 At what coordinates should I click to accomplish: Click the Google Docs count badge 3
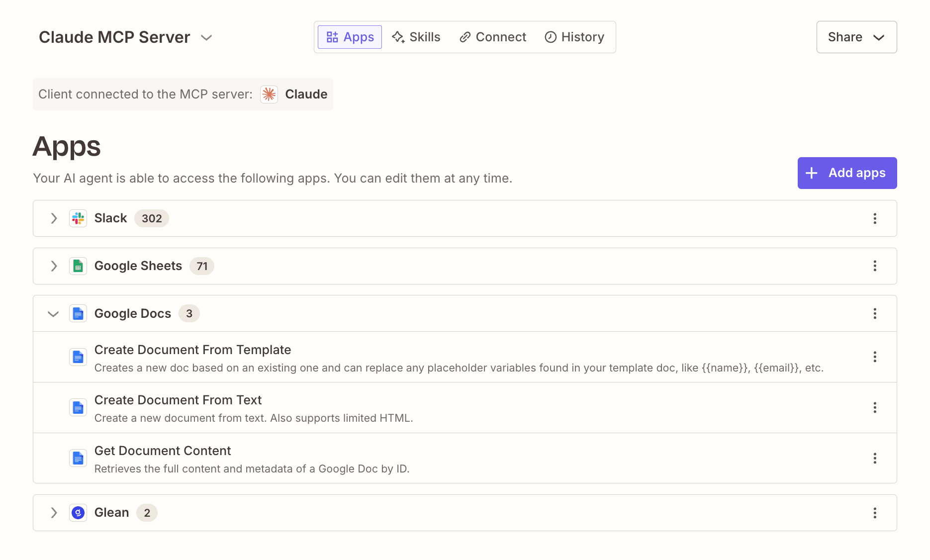tap(189, 313)
